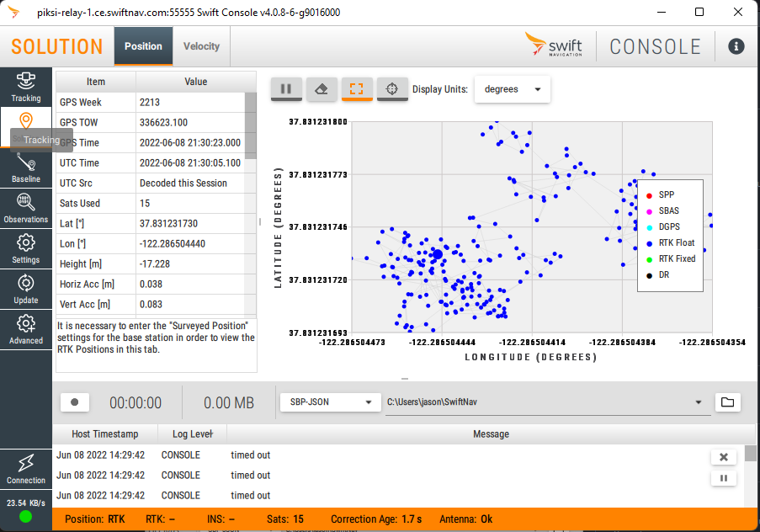Screen dimensions: 760x532
Task: Open the Observations sidebar tab
Action: (26, 208)
